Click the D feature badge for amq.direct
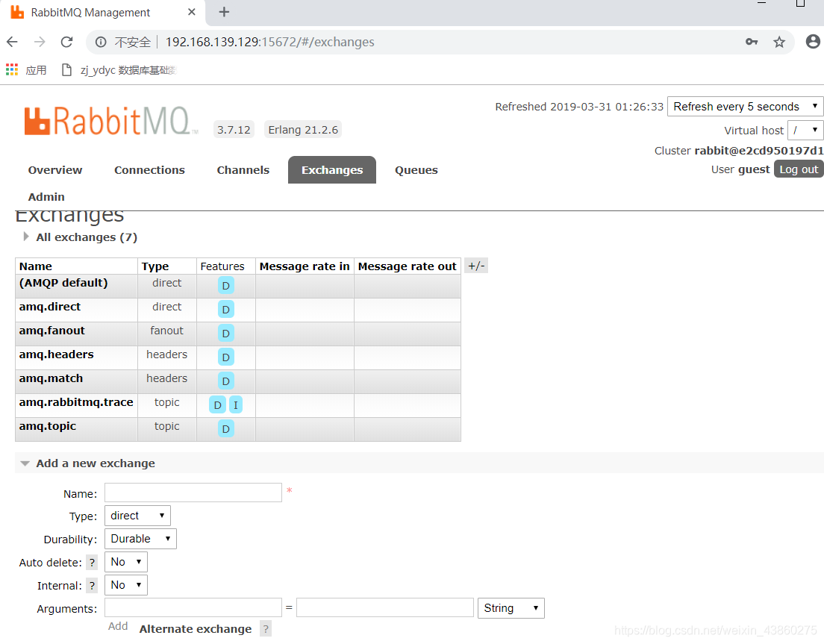This screenshot has width=824, height=644. [x=226, y=310]
